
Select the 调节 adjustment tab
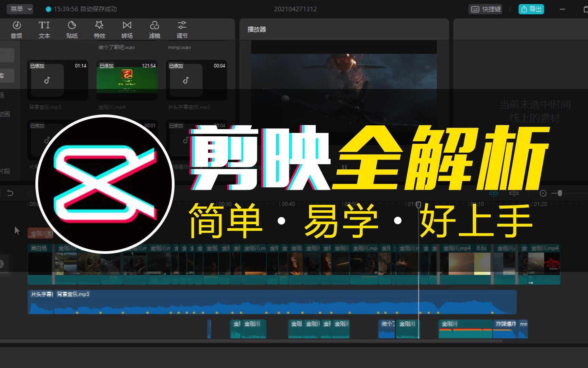click(x=182, y=30)
